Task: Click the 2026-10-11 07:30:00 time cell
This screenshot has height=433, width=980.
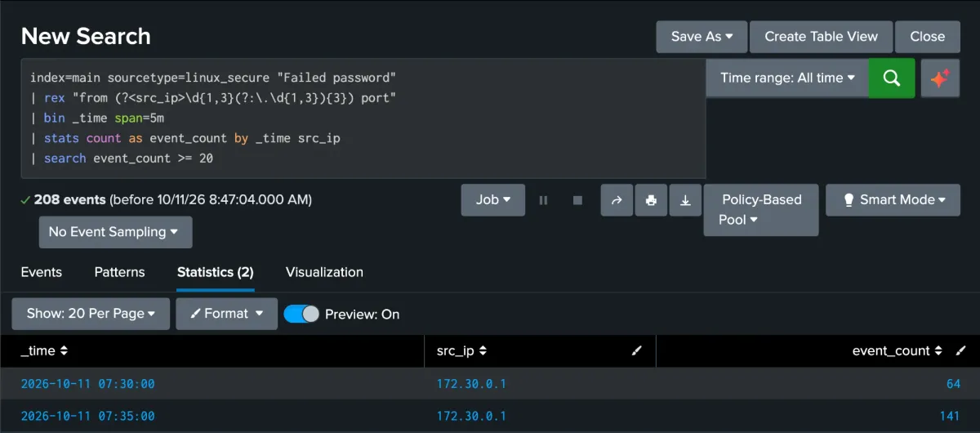Action: [x=87, y=384]
